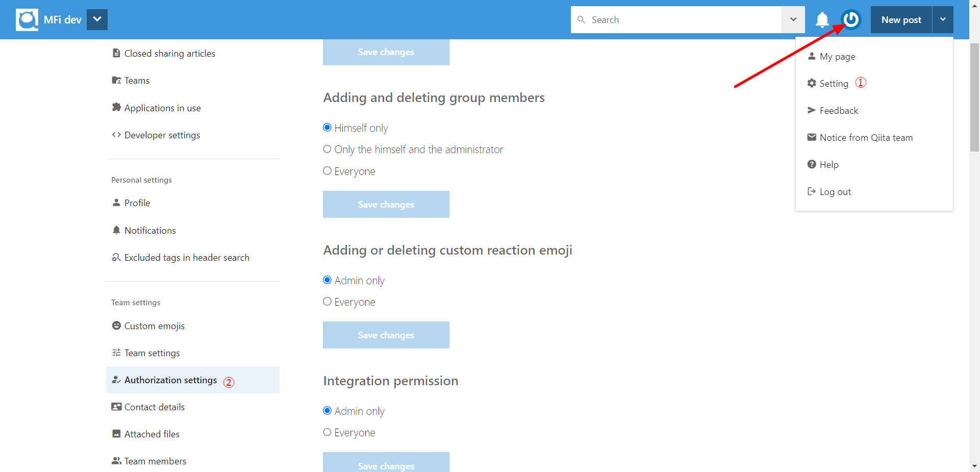Select Admin only for integration permission
Image resolution: width=980 pixels, height=472 pixels.
coord(328,411)
